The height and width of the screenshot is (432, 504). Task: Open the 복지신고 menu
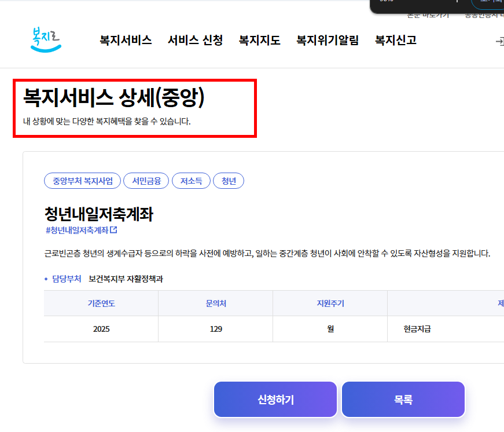pyautogui.click(x=395, y=40)
